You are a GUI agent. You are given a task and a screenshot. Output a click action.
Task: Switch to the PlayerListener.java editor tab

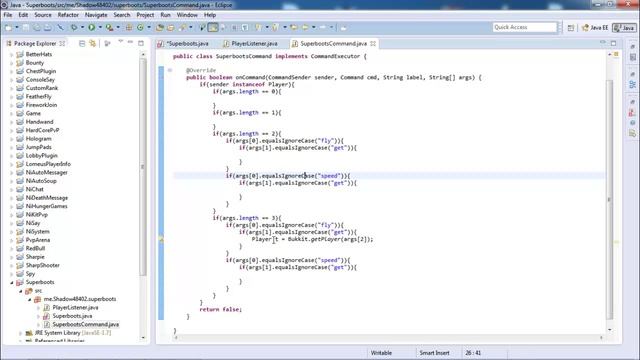pos(250,43)
